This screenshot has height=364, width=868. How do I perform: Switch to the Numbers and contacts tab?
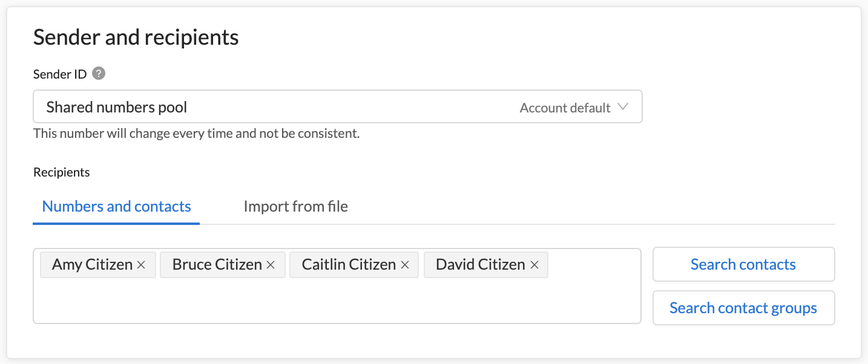pos(116,207)
